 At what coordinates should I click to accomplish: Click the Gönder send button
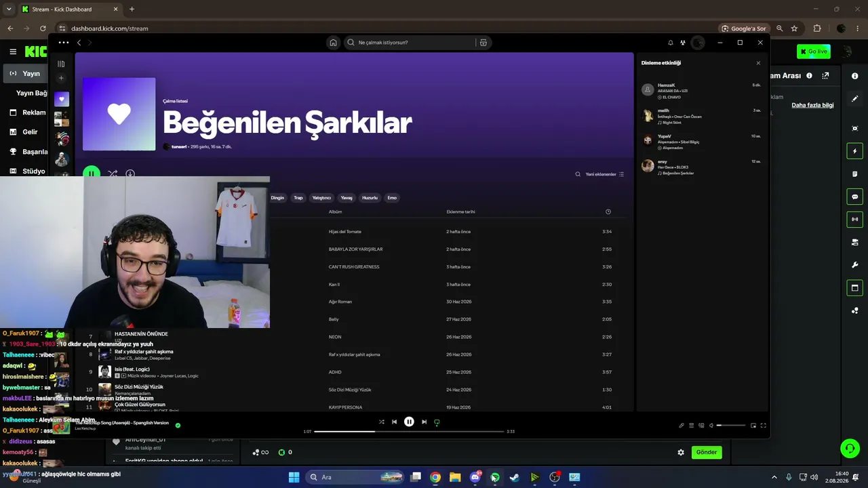[x=707, y=452]
